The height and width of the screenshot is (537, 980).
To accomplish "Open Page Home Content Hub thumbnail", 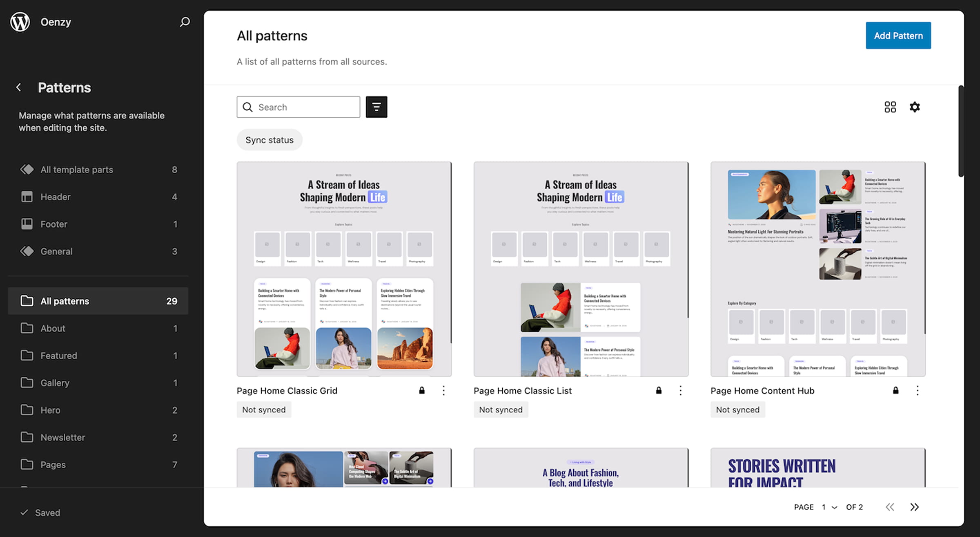I will [817, 269].
